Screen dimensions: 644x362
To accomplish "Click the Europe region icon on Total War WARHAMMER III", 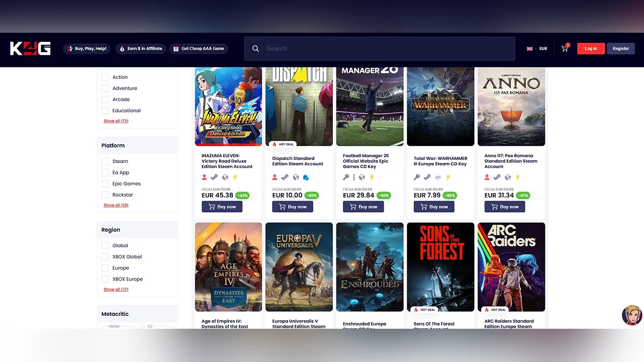I will (x=438, y=178).
